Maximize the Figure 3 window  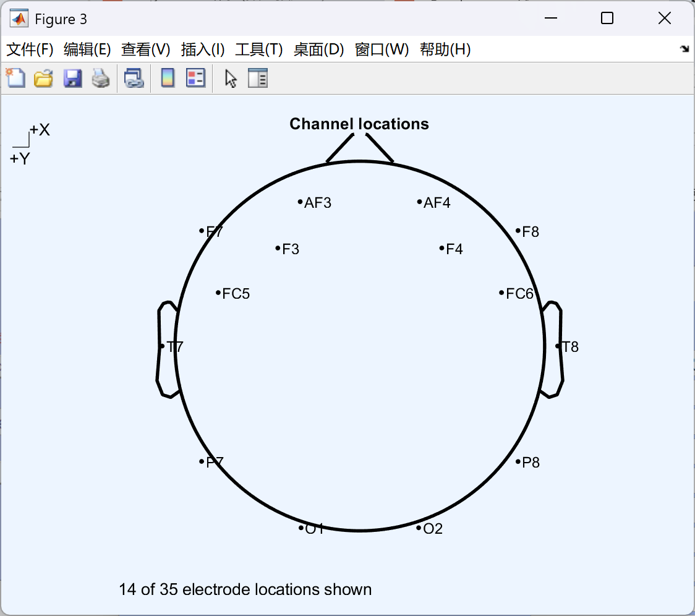click(607, 18)
